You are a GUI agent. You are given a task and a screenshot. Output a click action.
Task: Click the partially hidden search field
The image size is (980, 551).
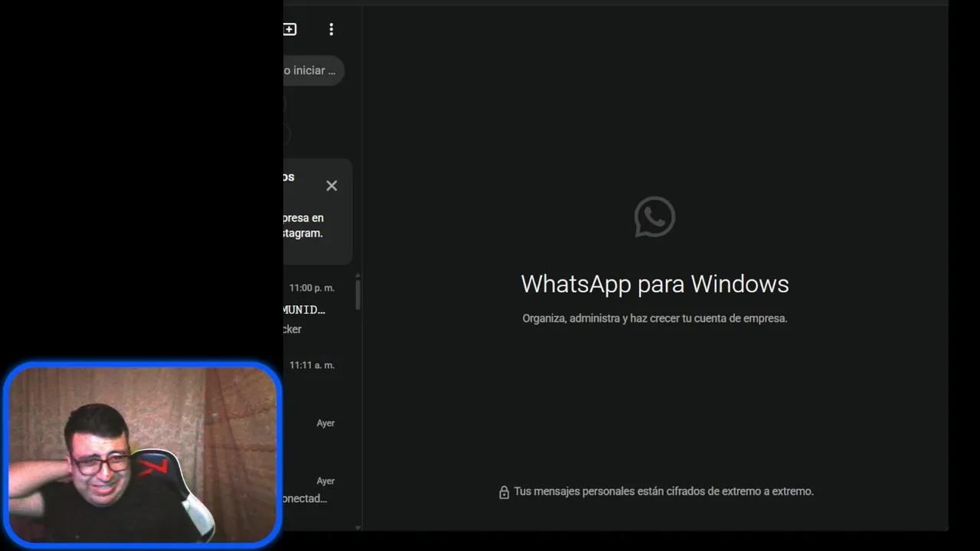[x=314, y=70]
